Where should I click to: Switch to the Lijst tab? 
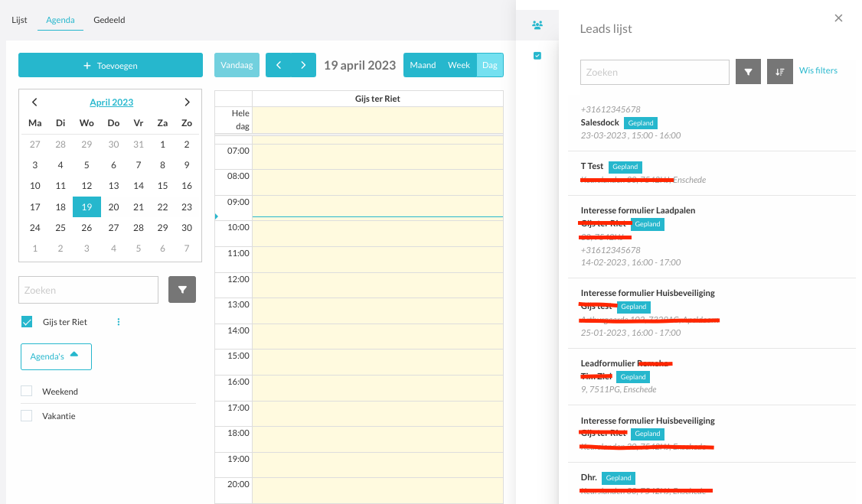pos(19,20)
